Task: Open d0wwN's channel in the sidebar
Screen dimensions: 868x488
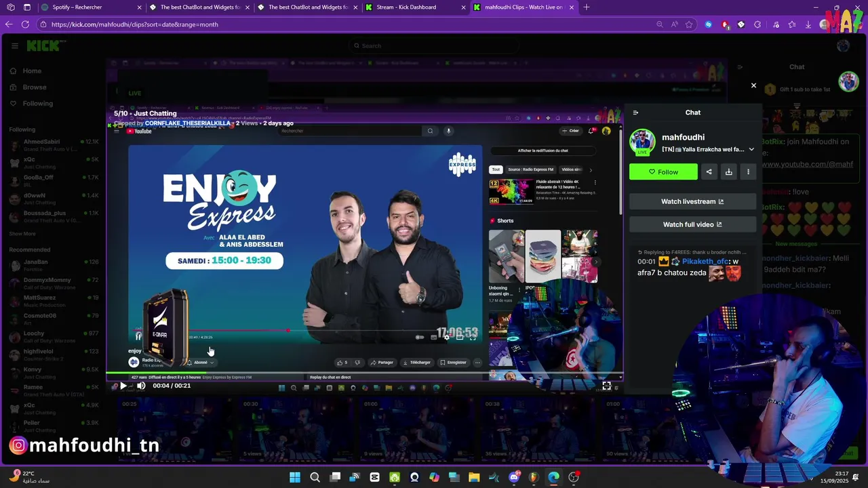Action: (54, 199)
